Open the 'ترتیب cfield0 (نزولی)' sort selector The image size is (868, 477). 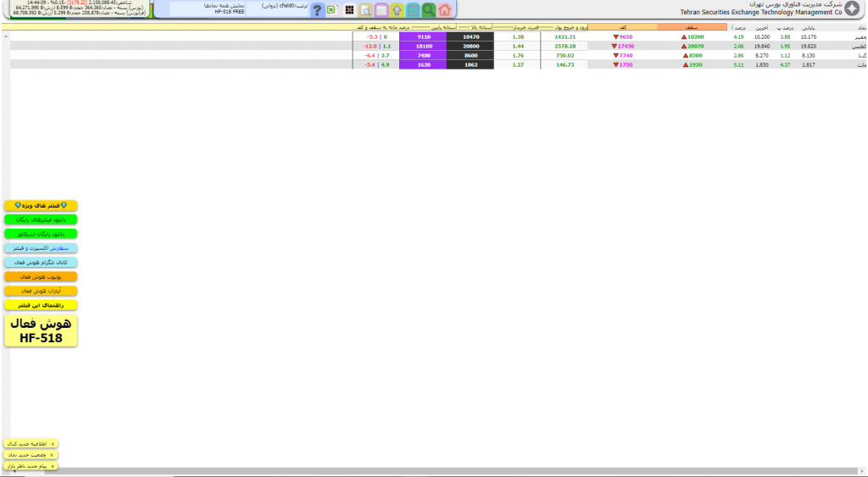[x=277, y=8]
